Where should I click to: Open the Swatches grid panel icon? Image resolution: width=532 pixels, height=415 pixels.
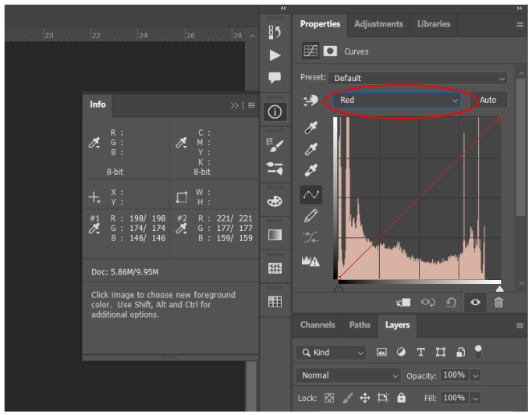(x=275, y=301)
